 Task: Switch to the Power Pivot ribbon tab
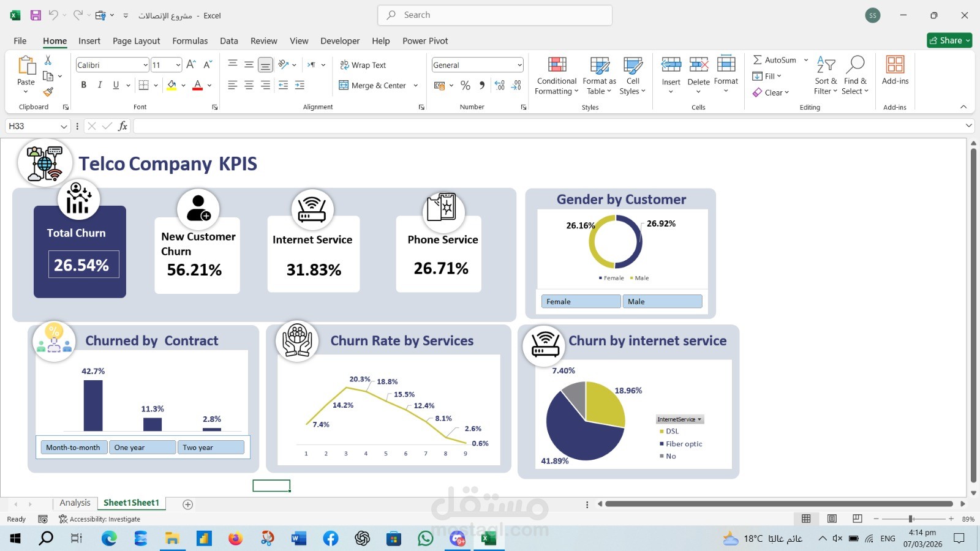[425, 40]
